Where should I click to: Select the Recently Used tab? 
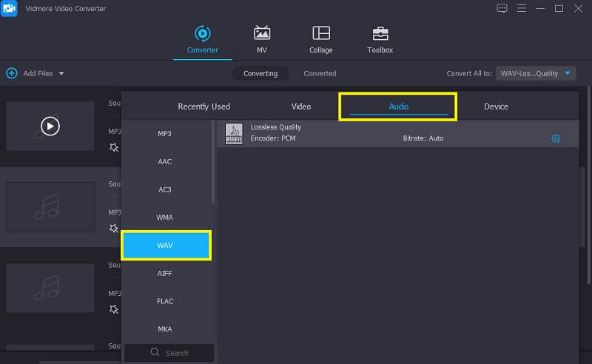coord(203,107)
